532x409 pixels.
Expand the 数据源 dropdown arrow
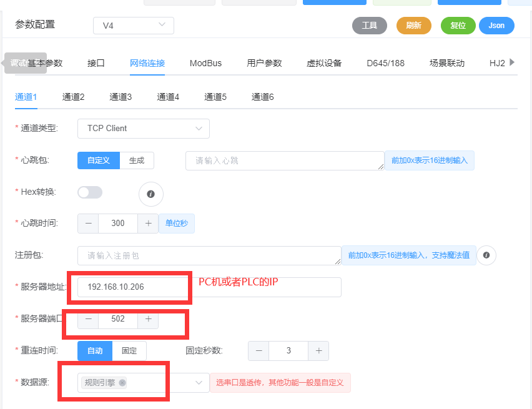click(199, 383)
